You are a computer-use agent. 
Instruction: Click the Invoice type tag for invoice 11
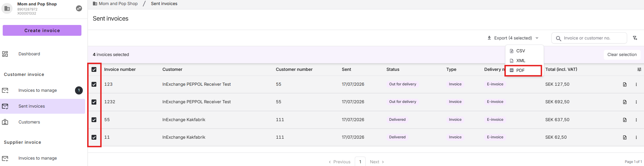tap(455, 137)
